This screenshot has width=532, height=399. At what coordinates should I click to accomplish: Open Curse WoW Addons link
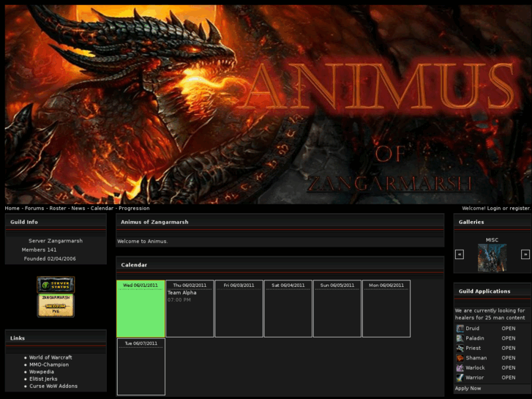[x=53, y=386]
